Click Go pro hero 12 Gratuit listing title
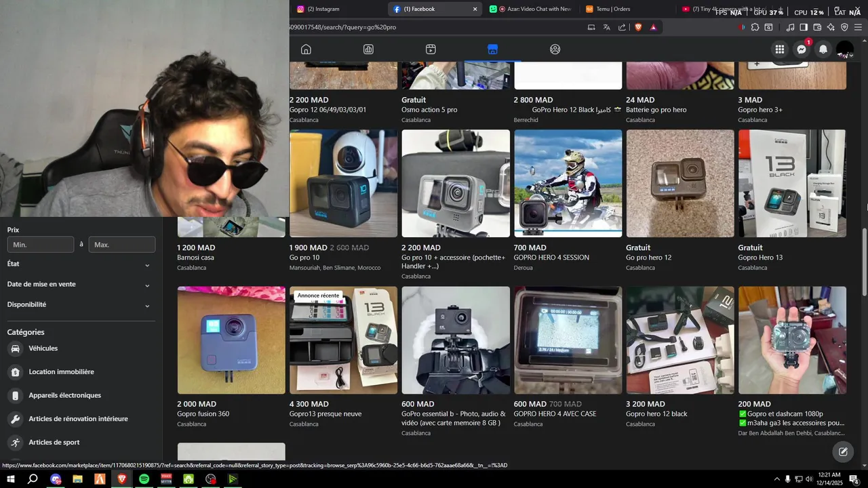This screenshot has height=488, width=868. pyautogui.click(x=648, y=258)
